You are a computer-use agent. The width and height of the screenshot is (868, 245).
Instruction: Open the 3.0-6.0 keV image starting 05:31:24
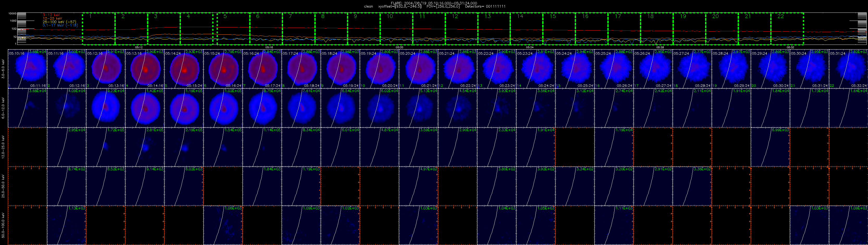[848, 69]
